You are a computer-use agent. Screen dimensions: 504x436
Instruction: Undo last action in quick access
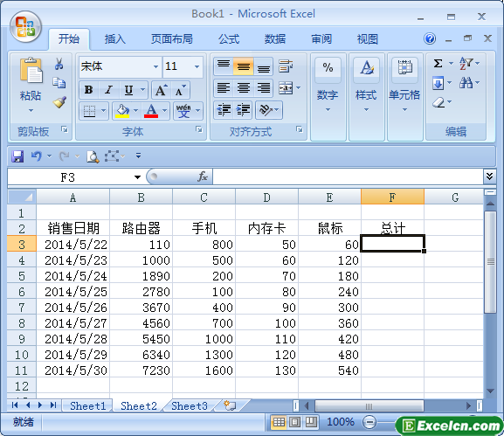tap(37, 156)
